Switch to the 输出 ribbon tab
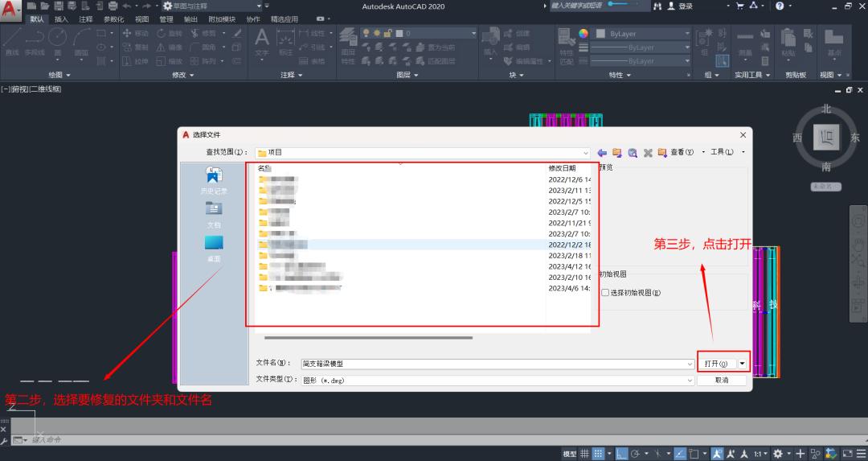The height and width of the screenshot is (461, 868). (x=190, y=19)
